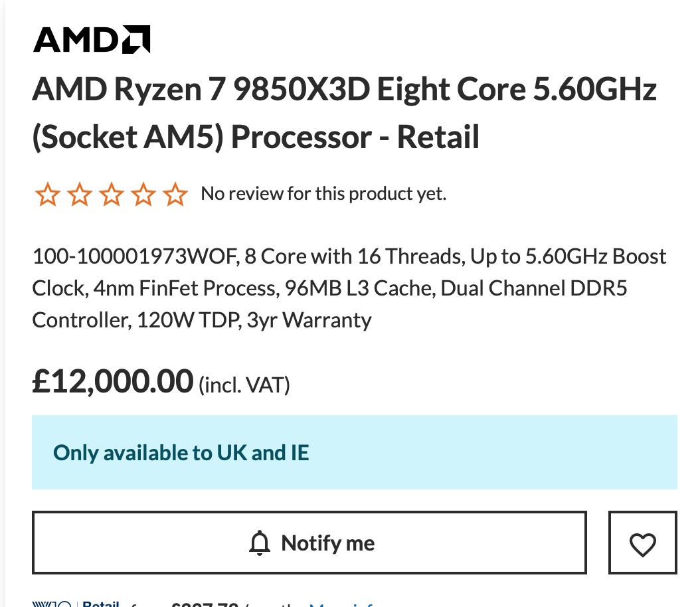Image resolution: width=700 pixels, height=607 pixels.
Task: Pick the fourth rating star
Action: coord(143,195)
